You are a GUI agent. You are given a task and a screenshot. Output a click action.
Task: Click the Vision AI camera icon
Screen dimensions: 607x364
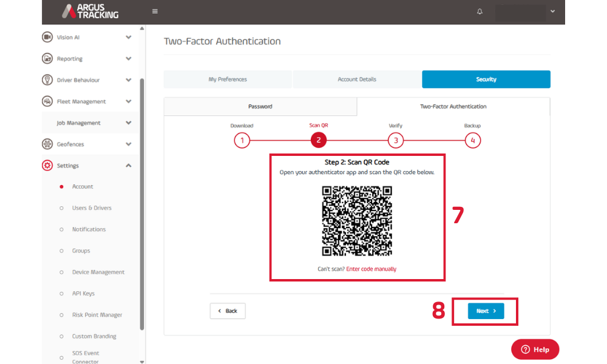47,37
